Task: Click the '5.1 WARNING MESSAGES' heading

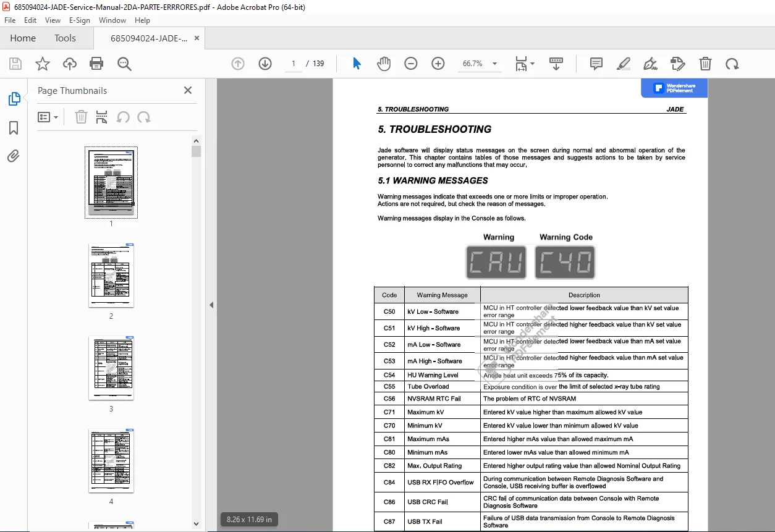Action: [x=433, y=181]
